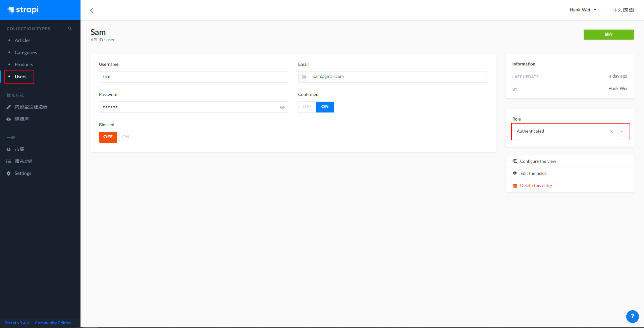The height and width of the screenshot is (328, 644).
Task: Click into the Username input field
Action: click(x=193, y=77)
